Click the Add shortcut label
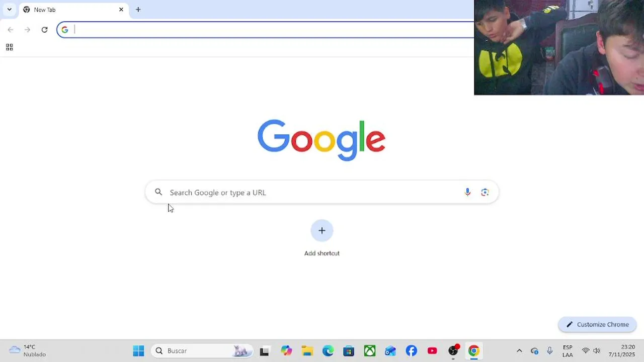This screenshot has height=362, width=644. [x=322, y=253]
